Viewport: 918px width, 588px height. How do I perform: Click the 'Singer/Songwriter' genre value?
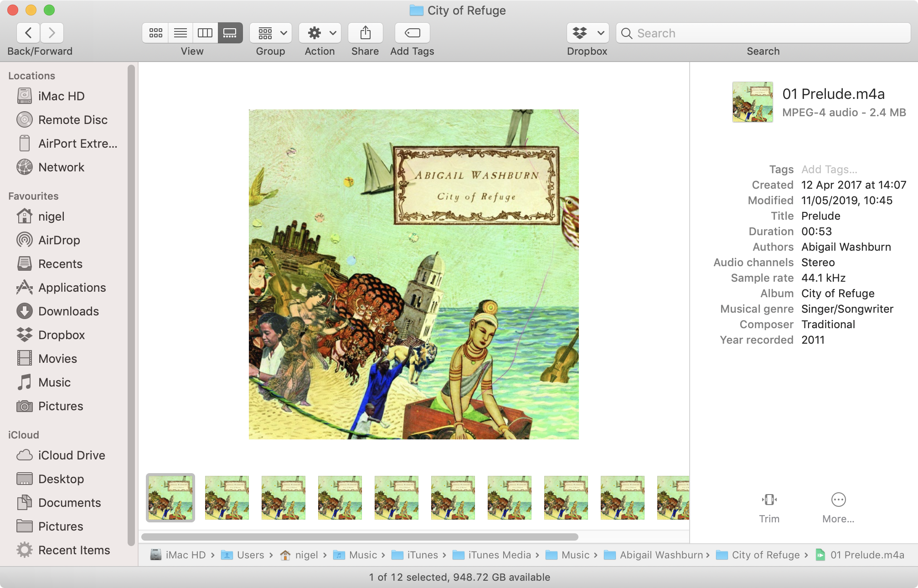point(847,309)
